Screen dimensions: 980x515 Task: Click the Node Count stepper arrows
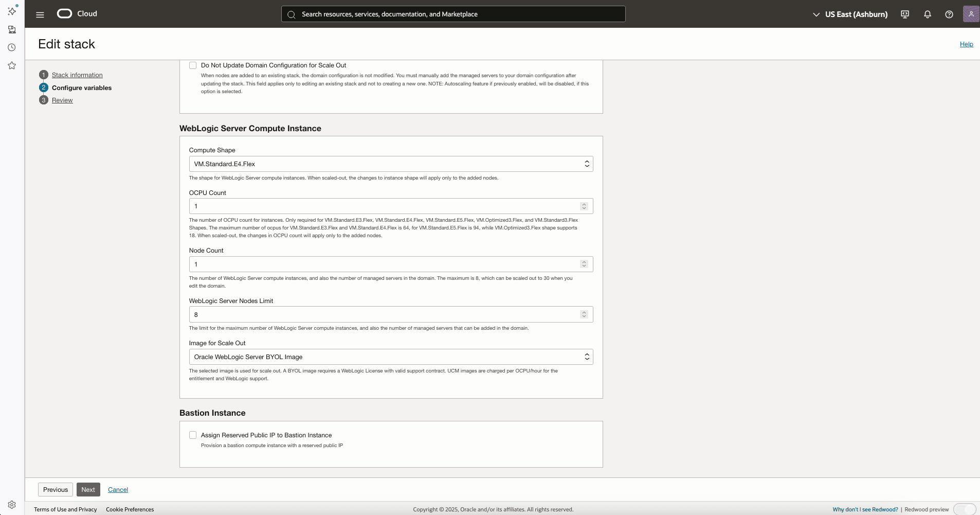(584, 264)
